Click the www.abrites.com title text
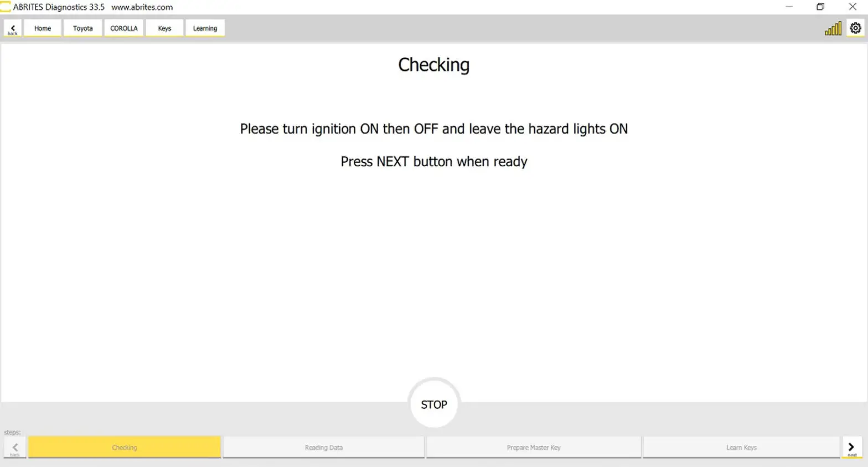868x467 pixels. [x=142, y=7]
